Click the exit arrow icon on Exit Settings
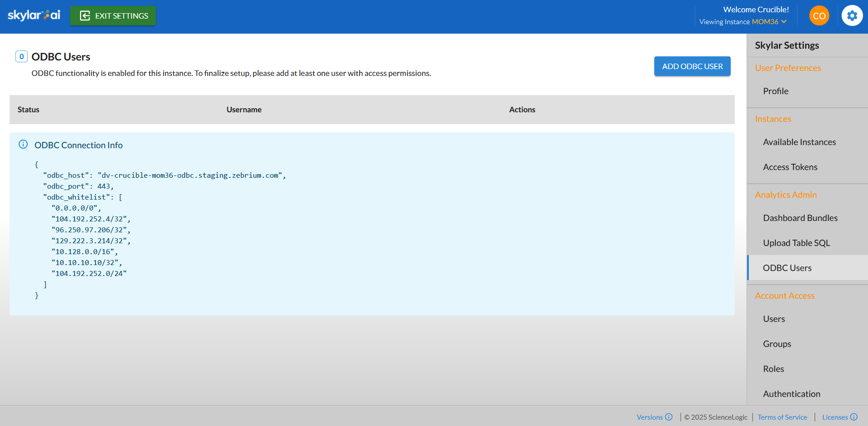Image resolution: width=868 pixels, height=426 pixels. coord(85,15)
